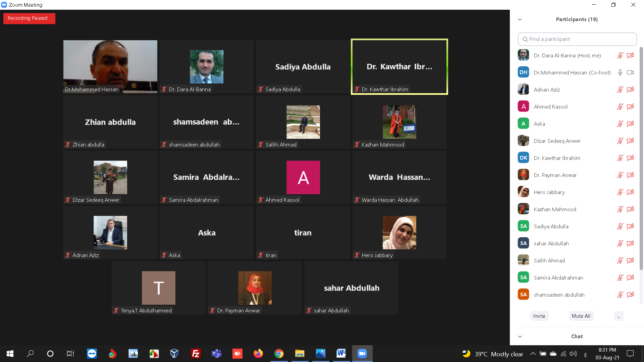Image resolution: width=644 pixels, height=362 pixels.
Task: Open the notification center icon
Action: coord(630,354)
